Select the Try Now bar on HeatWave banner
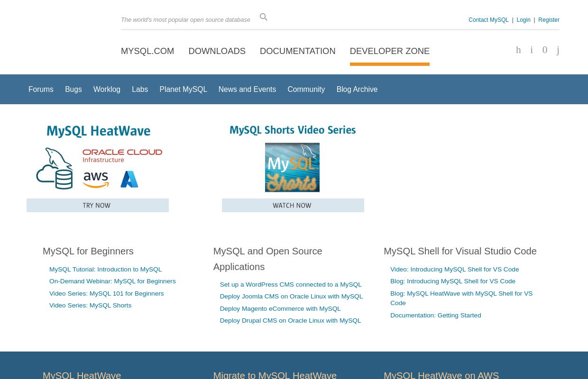The height and width of the screenshot is (379, 588). click(98, 205)
